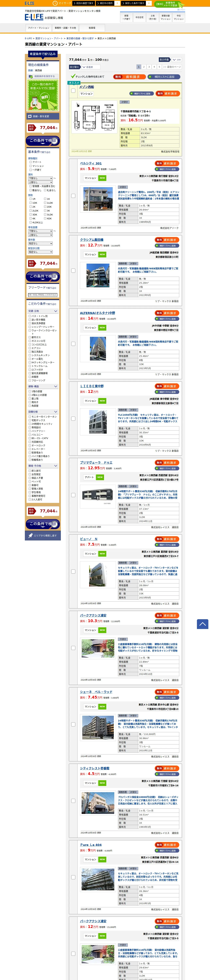210x980 pixels.
Task: Open the 駐車場 tab
Action: click(x=92, y=28)
